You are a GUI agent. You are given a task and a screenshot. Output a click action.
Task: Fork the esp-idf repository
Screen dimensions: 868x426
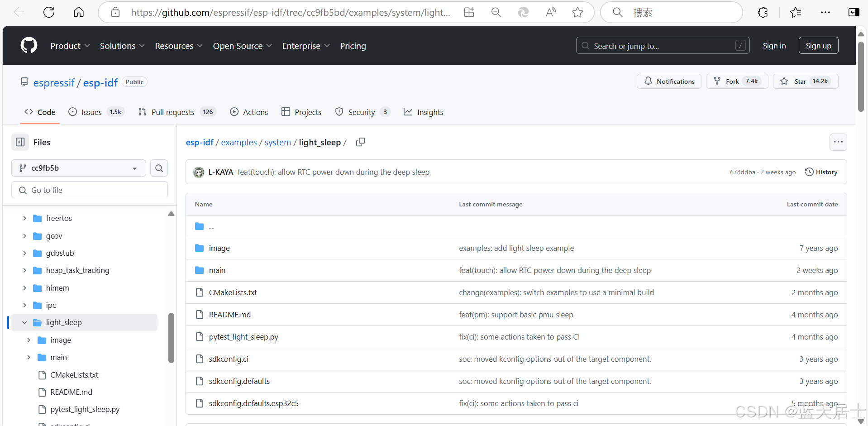[x=737, y=81]
